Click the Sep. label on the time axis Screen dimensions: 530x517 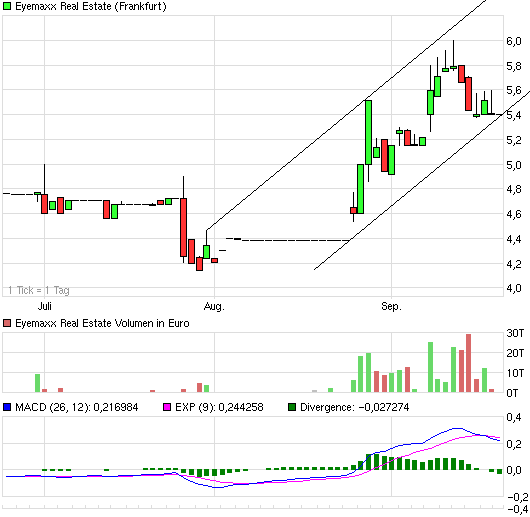click(x=391, y=306)
